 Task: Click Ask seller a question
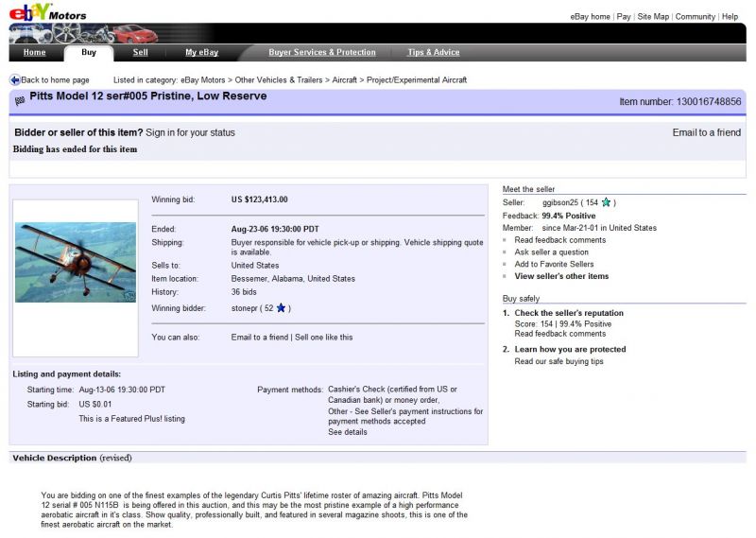pyautogui.click(x=551, y=252)
